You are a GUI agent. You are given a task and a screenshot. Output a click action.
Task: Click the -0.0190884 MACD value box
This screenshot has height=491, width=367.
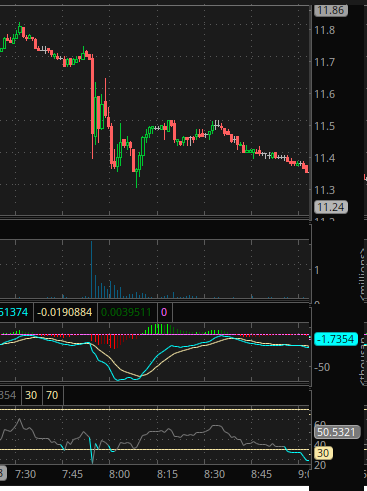tap(65, 312)
